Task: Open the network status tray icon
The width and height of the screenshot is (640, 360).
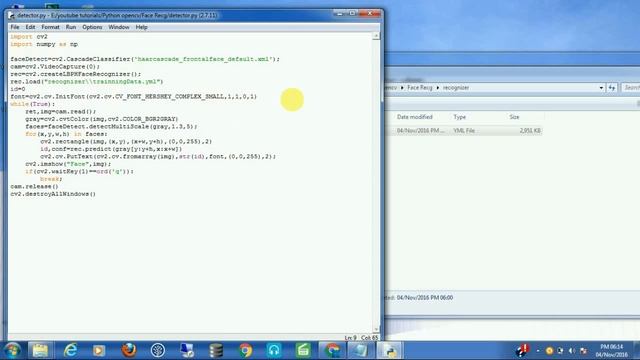Action: 583,351
